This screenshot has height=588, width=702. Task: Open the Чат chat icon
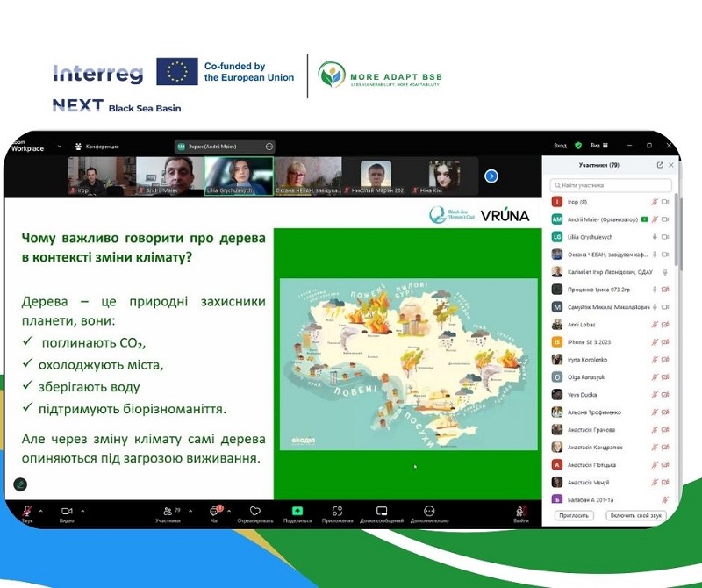click(215, 512)
